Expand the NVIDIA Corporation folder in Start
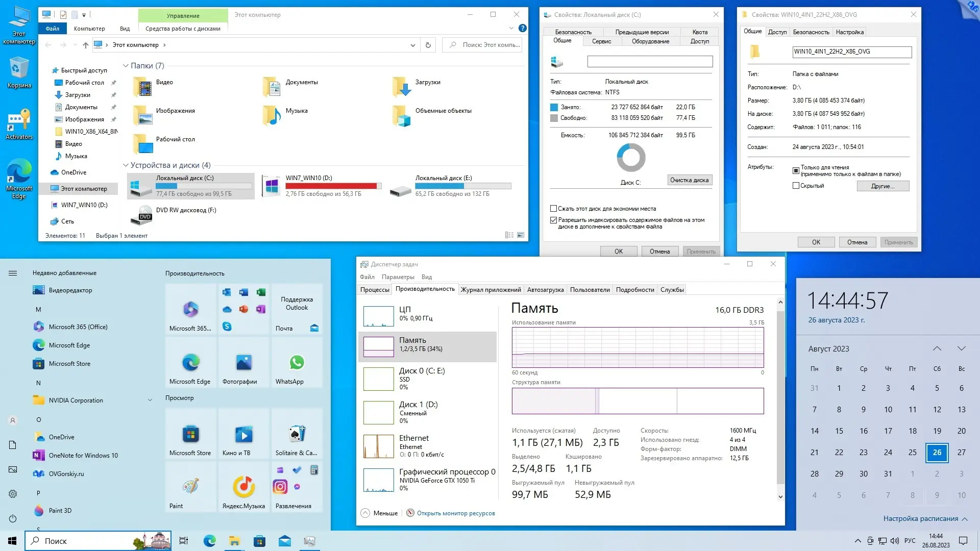980x551 pixels. pos(150,400)
